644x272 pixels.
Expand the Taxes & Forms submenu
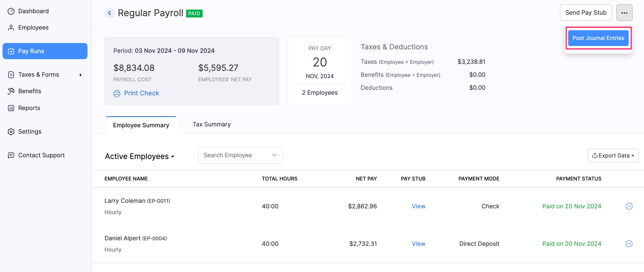pos(80,74)
